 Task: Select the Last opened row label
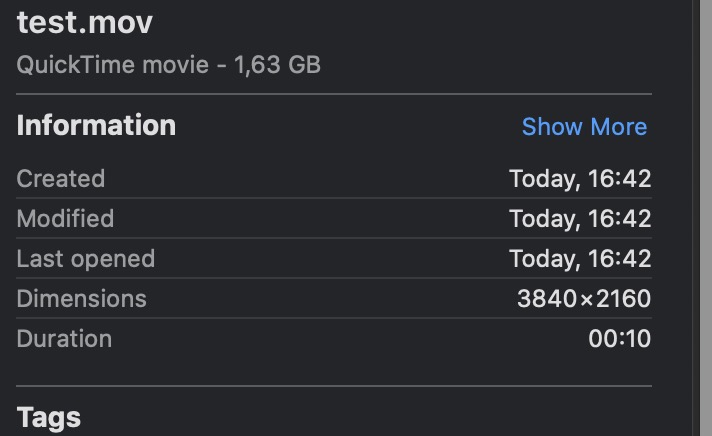(86, 259)
